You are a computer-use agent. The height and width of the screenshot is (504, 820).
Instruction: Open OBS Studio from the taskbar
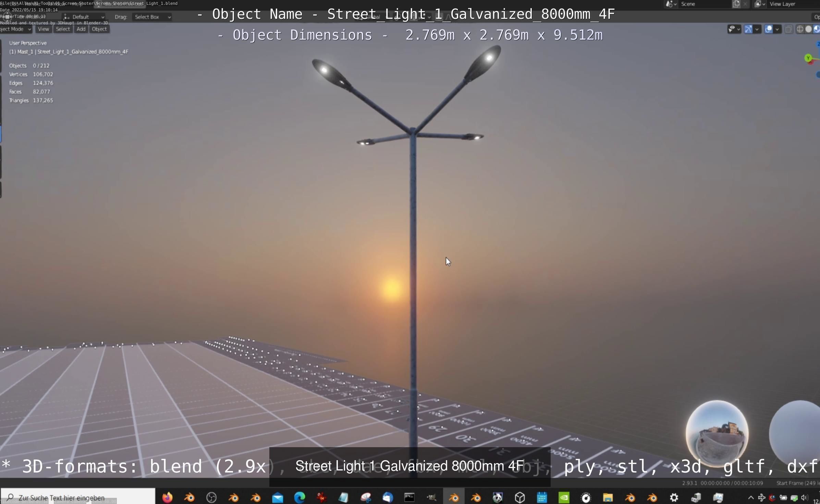[211, 497]
